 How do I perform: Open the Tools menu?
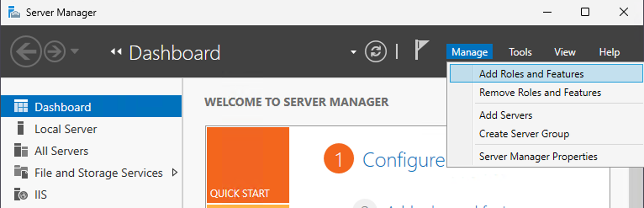pos(520,52)
